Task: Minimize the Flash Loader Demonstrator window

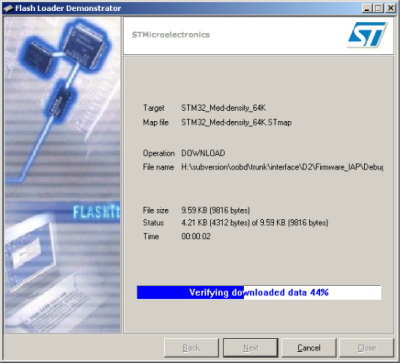Action: point(367,8)
